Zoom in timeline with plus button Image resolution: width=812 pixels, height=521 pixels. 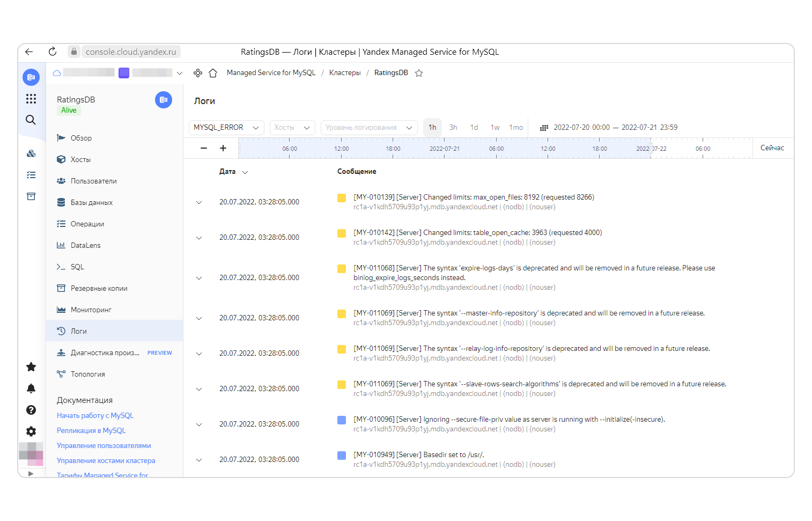coord(223,148)
